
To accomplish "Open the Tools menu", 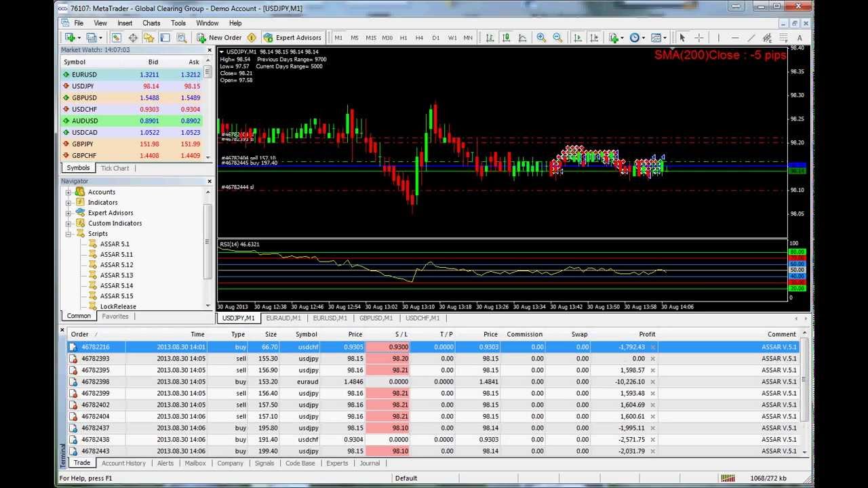I will pos(178,23).
